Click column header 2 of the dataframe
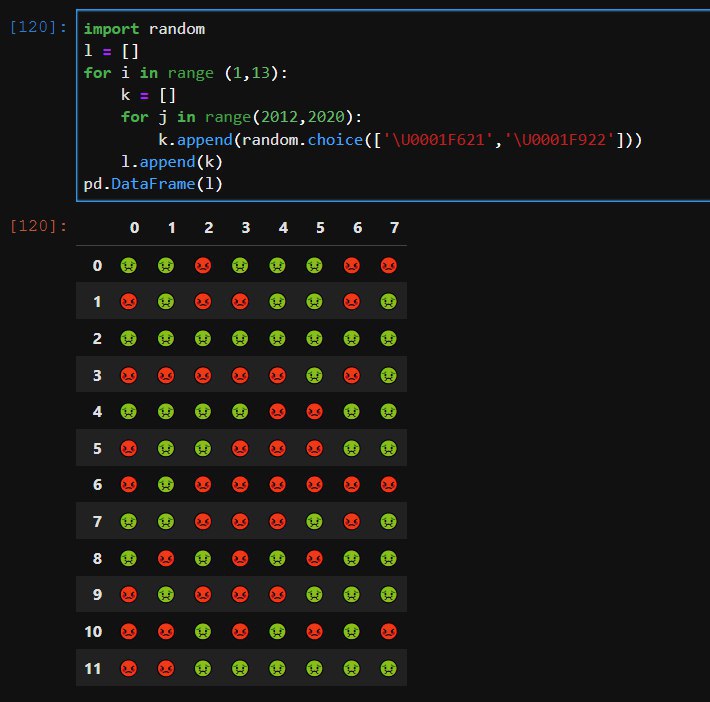Viewport: 710px width, 702px height. point(209,228)
